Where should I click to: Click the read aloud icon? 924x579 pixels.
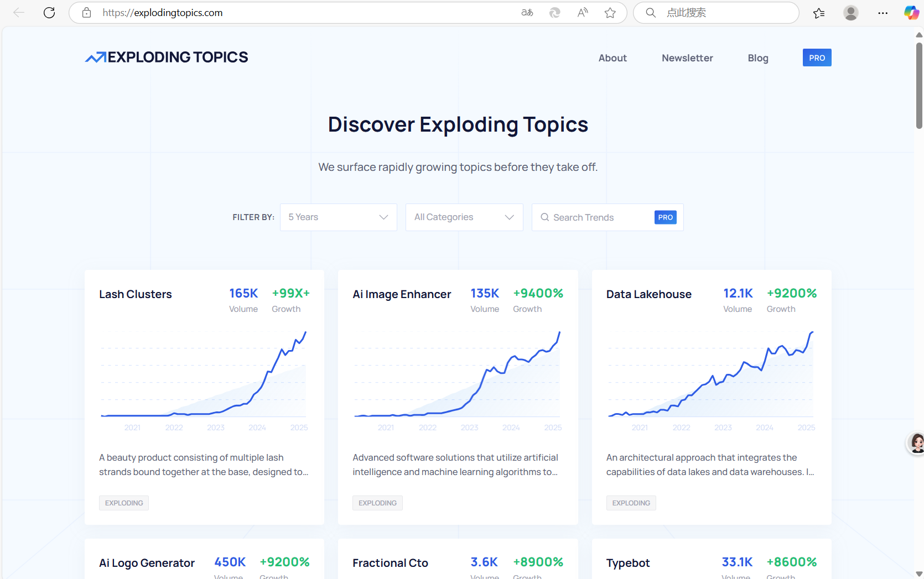(583, 13)
